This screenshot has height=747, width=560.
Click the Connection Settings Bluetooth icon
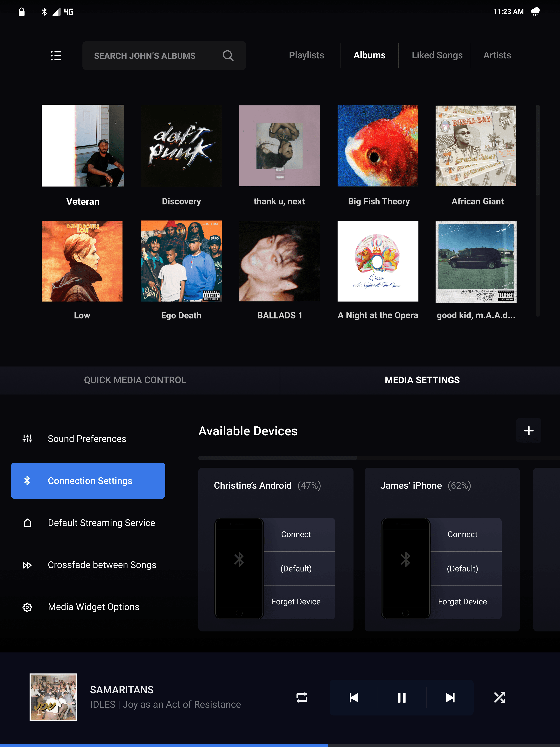tap(27, 480)
